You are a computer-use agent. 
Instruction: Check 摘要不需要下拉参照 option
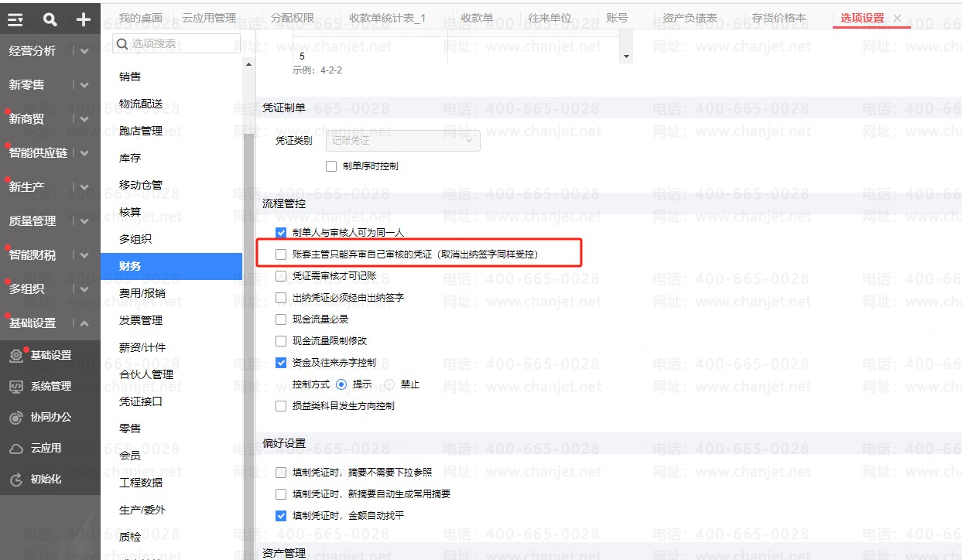[x=281, y=472]
